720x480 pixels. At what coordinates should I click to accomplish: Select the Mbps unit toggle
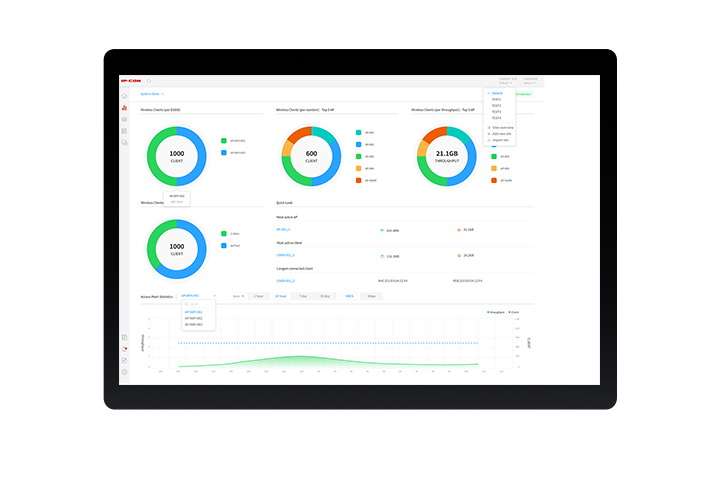(x=371, y=296)
